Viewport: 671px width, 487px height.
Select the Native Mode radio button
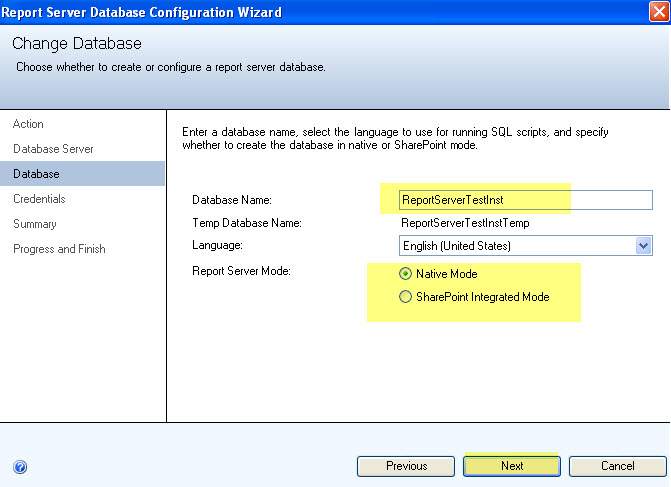405,273
